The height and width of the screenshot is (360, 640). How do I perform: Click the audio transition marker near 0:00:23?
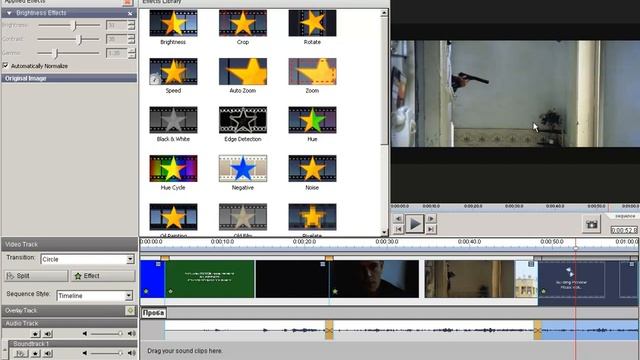[329, 330]
